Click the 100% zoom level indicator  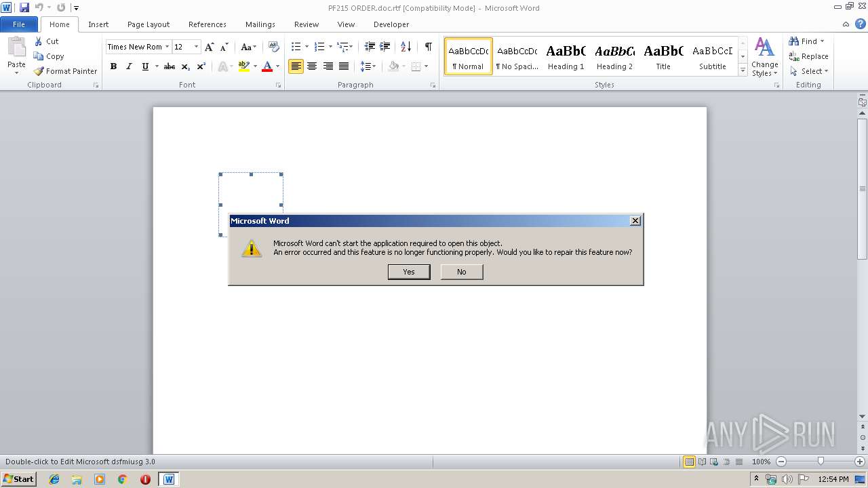coord(761,462)
